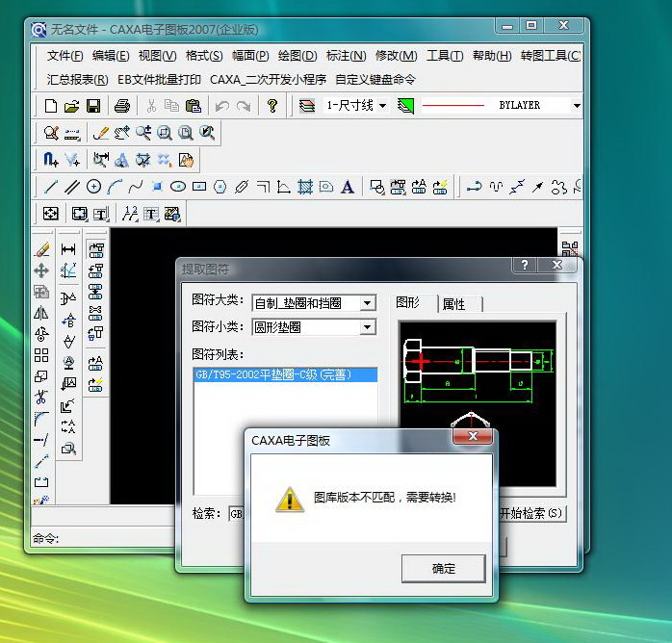
Task: Open the 绘图(D) menu
Action: tap(297, 56)
